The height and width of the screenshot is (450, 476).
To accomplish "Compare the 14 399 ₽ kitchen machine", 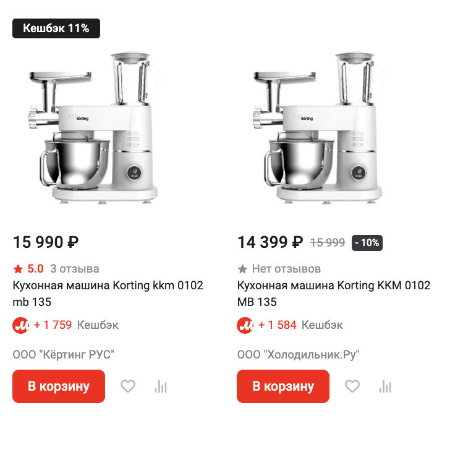I will (385, 387).
